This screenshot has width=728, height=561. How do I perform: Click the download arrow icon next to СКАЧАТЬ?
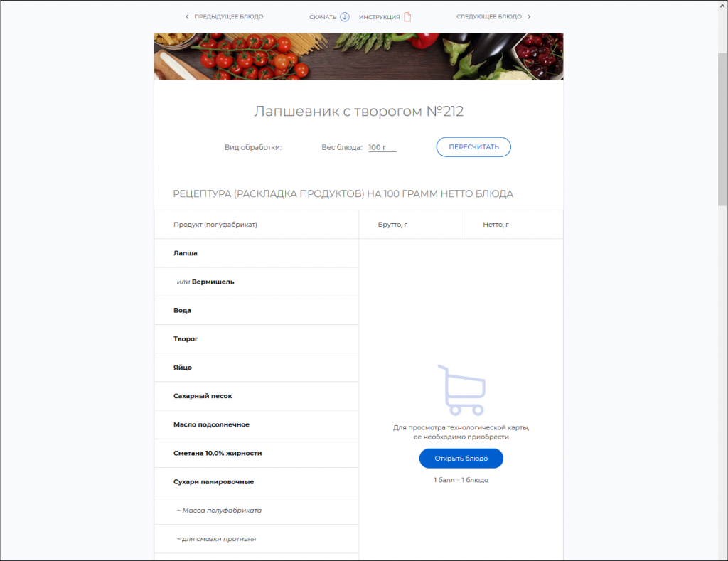click(x=345, y=17)
